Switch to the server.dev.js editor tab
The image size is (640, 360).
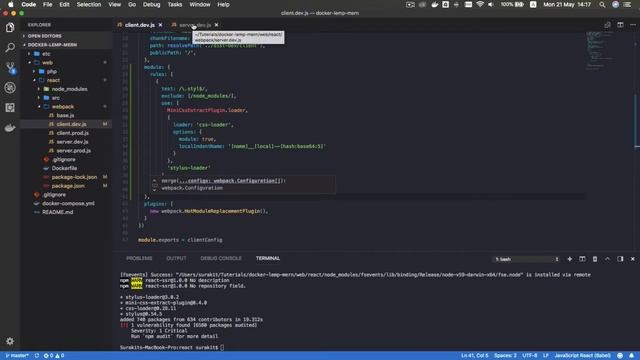pyautogui.click(x=195, y=25)
